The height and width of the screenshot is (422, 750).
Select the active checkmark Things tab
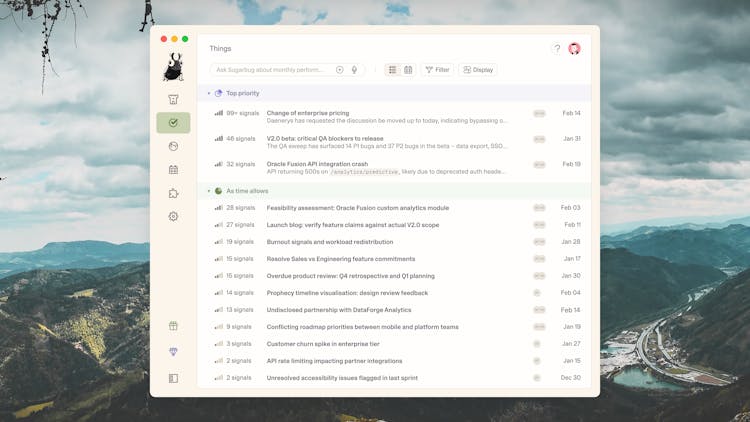(173, 123)
